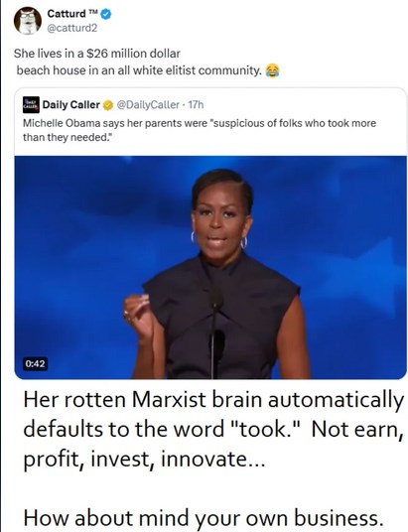Viewport: 408px width, 532px height.
Task: Open the @DailyCaller handle link
Action: 148,105
